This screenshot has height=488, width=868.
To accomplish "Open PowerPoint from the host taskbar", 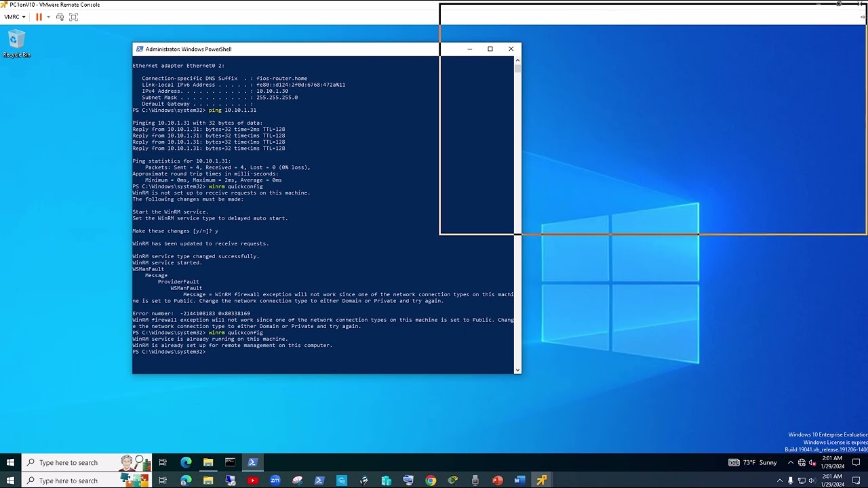I will coord(497,481).
